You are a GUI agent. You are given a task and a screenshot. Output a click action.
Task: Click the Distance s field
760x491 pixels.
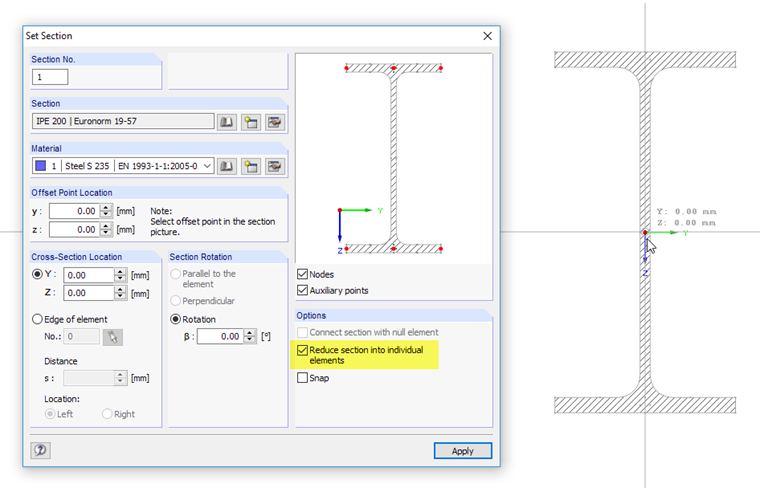tap(89, 378)
